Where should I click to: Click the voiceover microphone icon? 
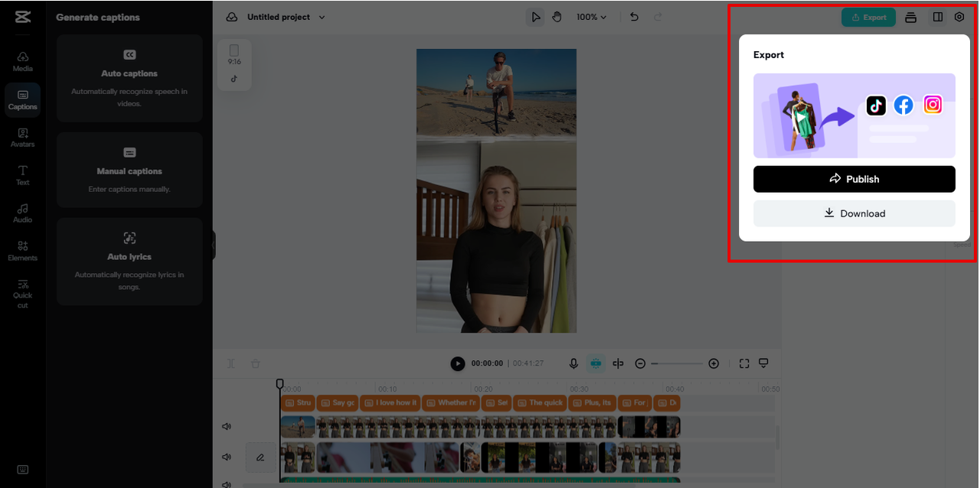[x=573, y=363]
